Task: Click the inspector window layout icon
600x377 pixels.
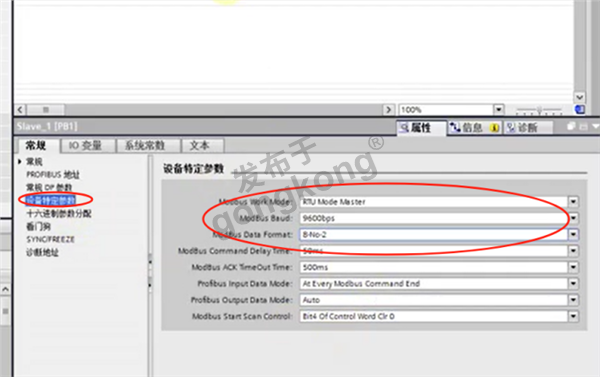Action: [584, 126]
